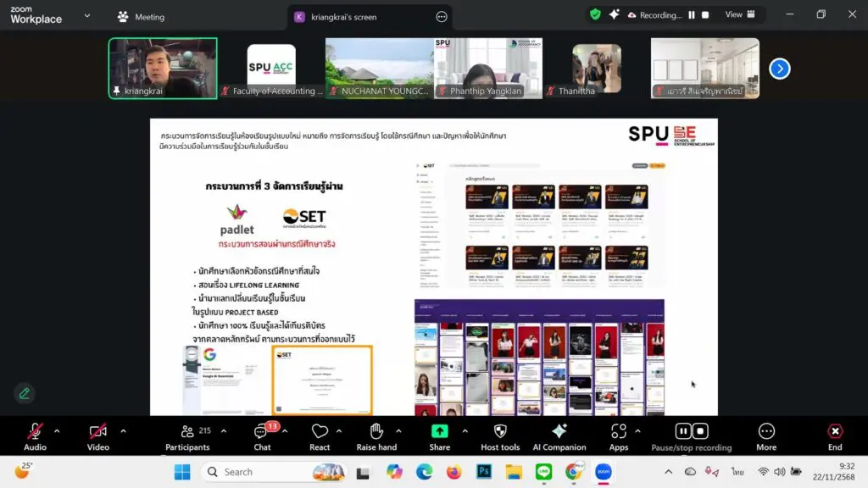Screen dimensions: 868x488
Task: Show next participants with blue arrow
Action: coord(779,69)
